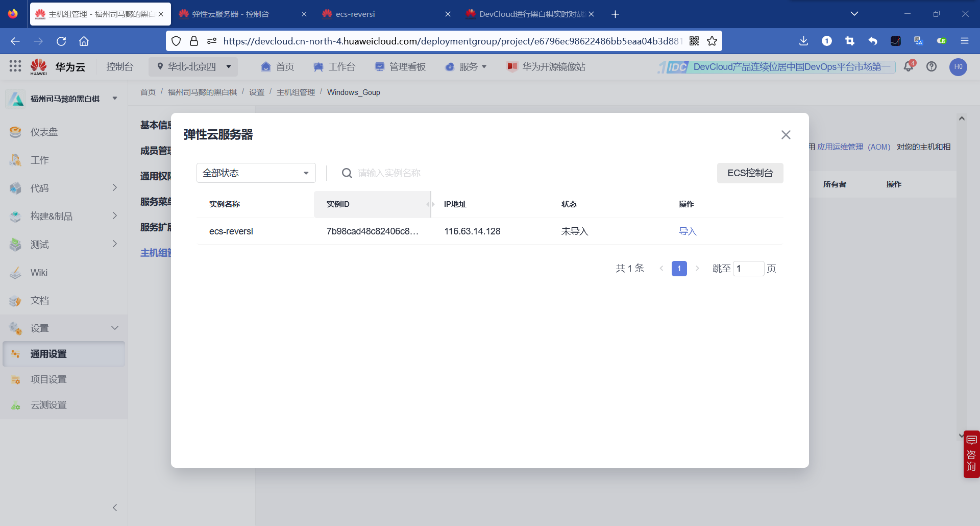Bookmark this page with the star
Screen dimensions: 980x526
click(712, 41)
